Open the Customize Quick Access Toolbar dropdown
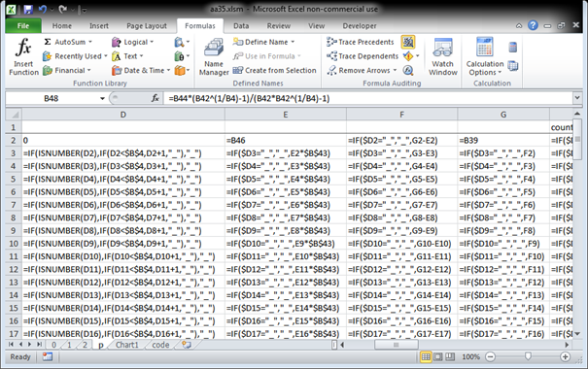Viewport: 588px width, 369px height. pos(84,10)
